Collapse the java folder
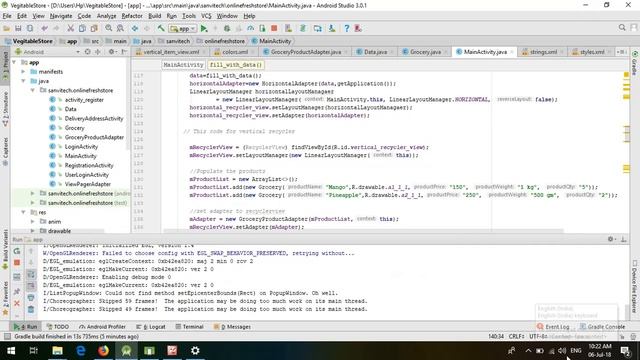This screenshot has height=360, width=640. (24, 81)
